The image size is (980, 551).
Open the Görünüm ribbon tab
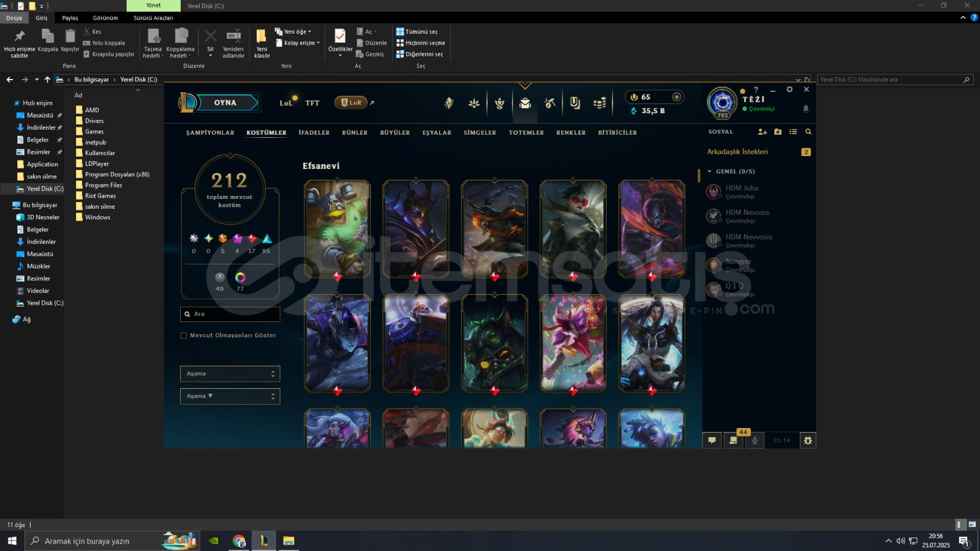pos(105,18)
